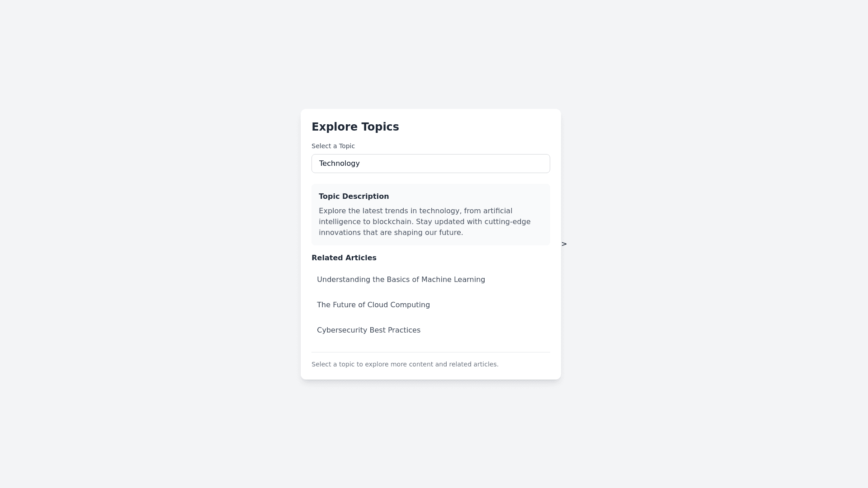Open the Select a Topic dropdown
Screen dimensions: 868x488
[x=430, y=164]
